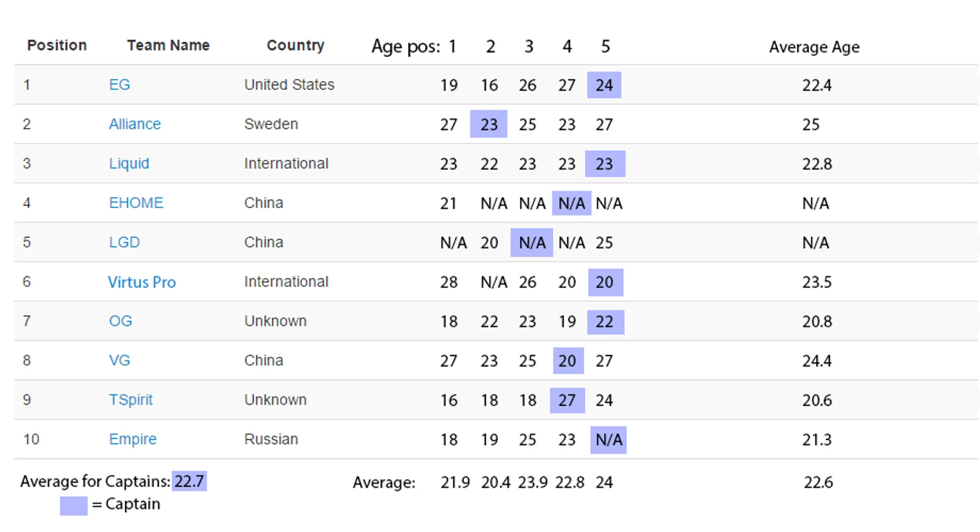The height and width of the screenshot is (532, 980).
Task: Select Alliance's highlighted captain age 23
Action: click(x=489, y=124)
